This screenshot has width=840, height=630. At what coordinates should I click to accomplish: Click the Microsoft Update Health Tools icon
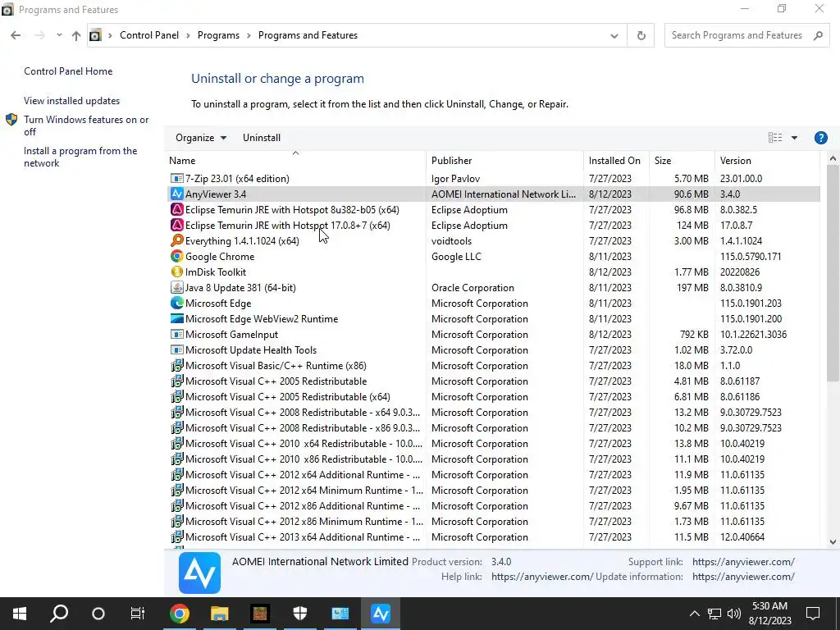click(176, 349)
